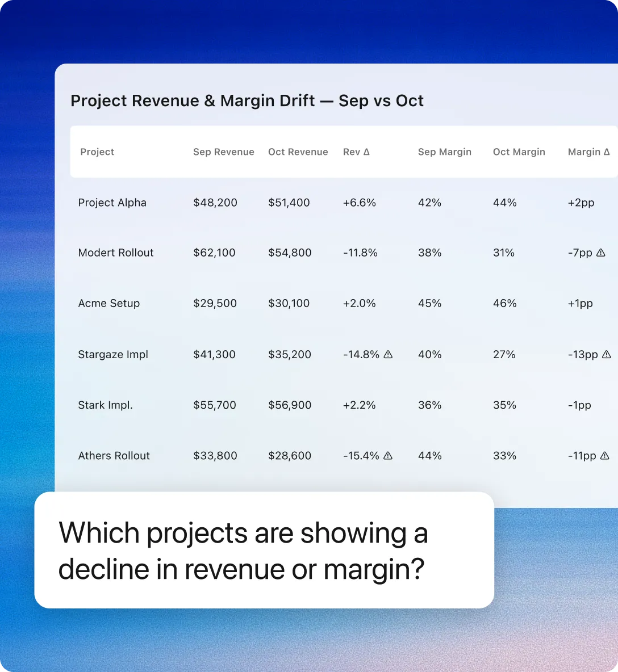Click the Sep Margin column header

[x=445, y=152]
